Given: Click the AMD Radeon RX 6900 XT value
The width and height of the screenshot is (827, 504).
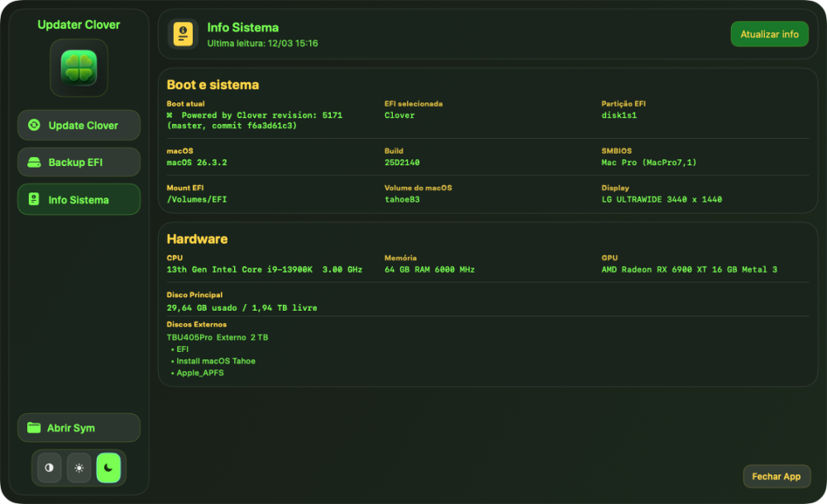Looking at the screenshot, I should pos(690,269).
